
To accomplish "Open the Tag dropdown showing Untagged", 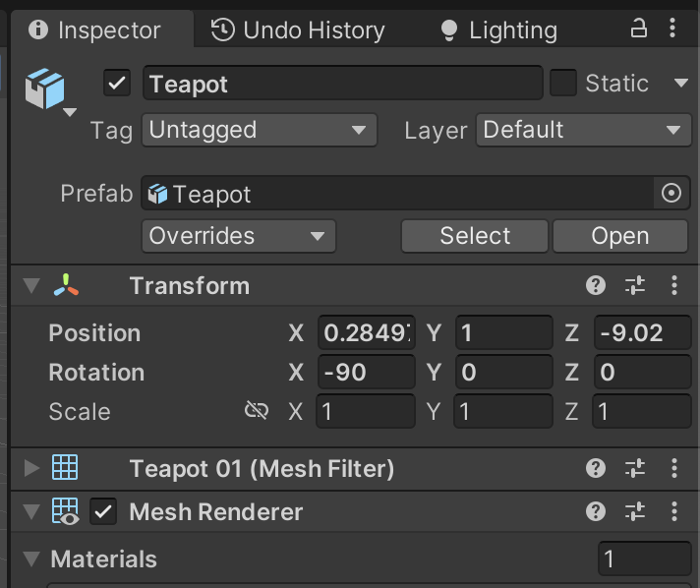I will coord(260,130).
